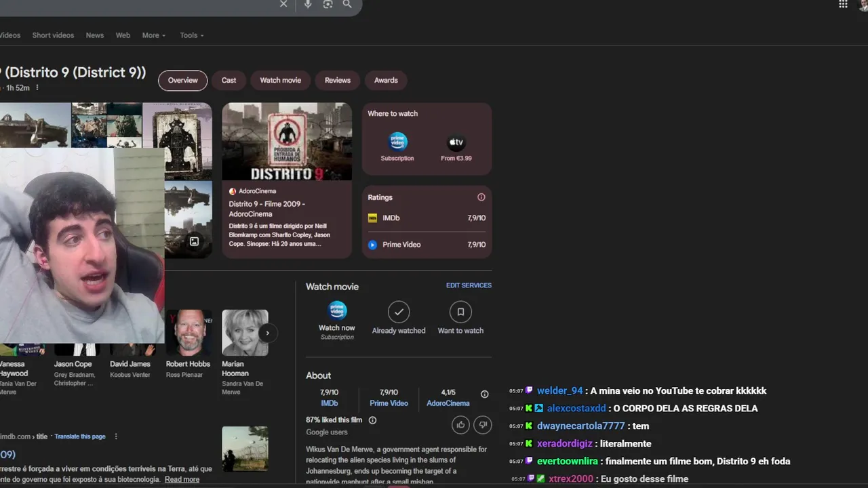Open Marian Hooman cast photo
This screenshot has width=868, height=488.
tap(245, 333)
